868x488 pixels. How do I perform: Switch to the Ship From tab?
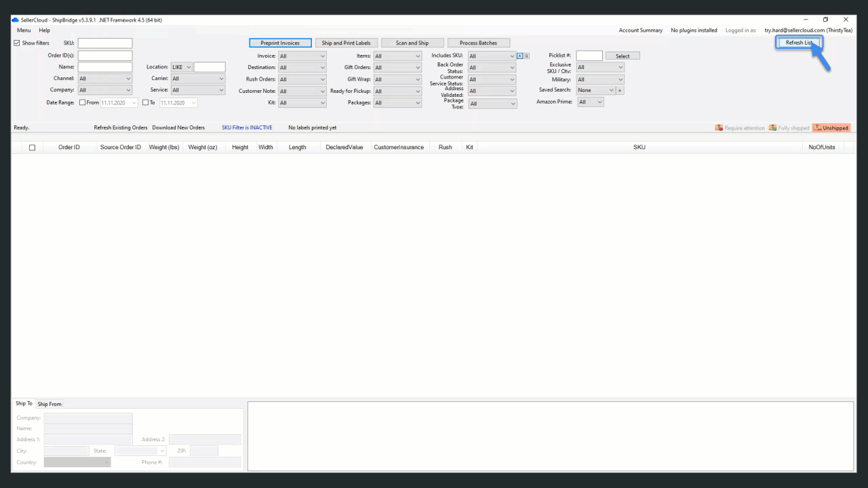point(50,405)
